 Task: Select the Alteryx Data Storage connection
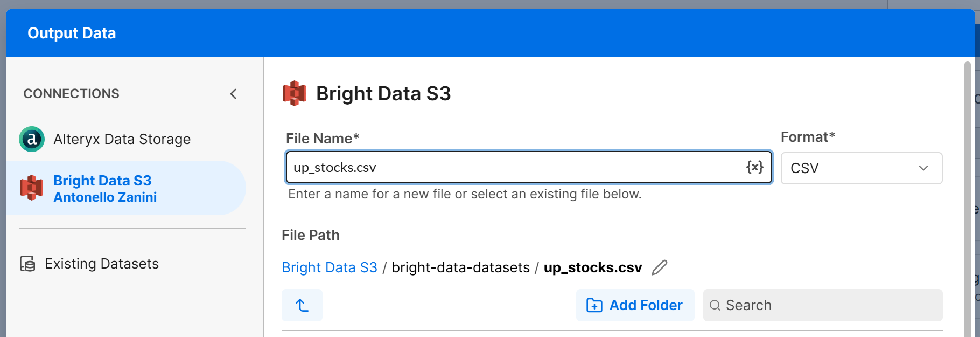[126, 139]
